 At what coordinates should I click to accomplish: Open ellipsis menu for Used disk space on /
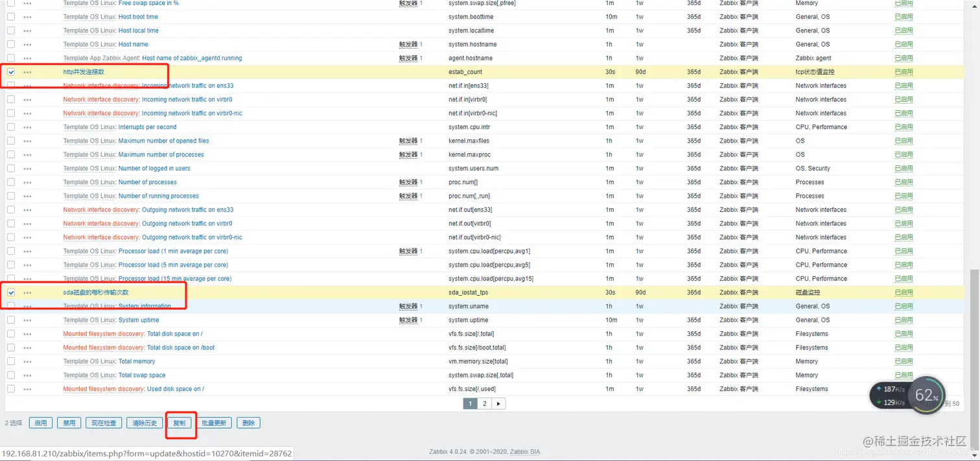coord(27,389)
